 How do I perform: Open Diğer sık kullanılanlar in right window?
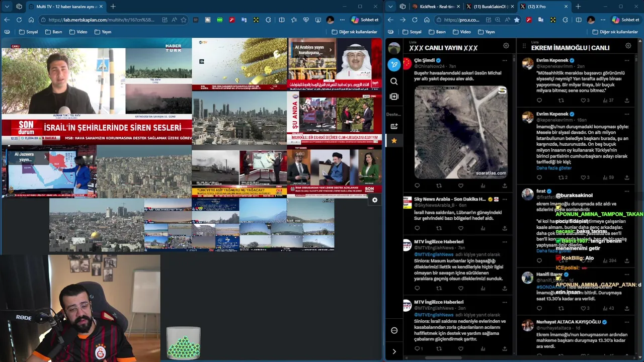615,32
